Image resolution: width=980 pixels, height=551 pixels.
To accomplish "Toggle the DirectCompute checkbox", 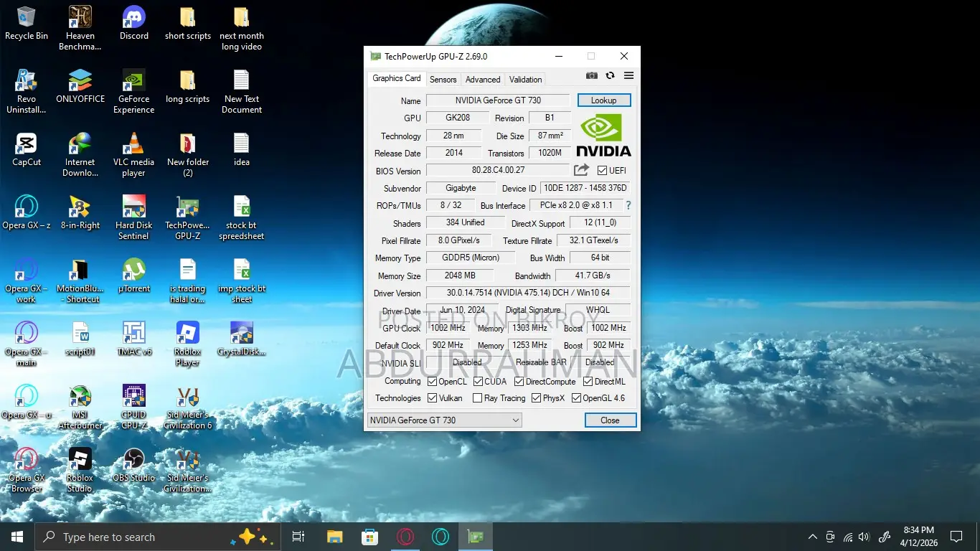I will pos(519,382).
